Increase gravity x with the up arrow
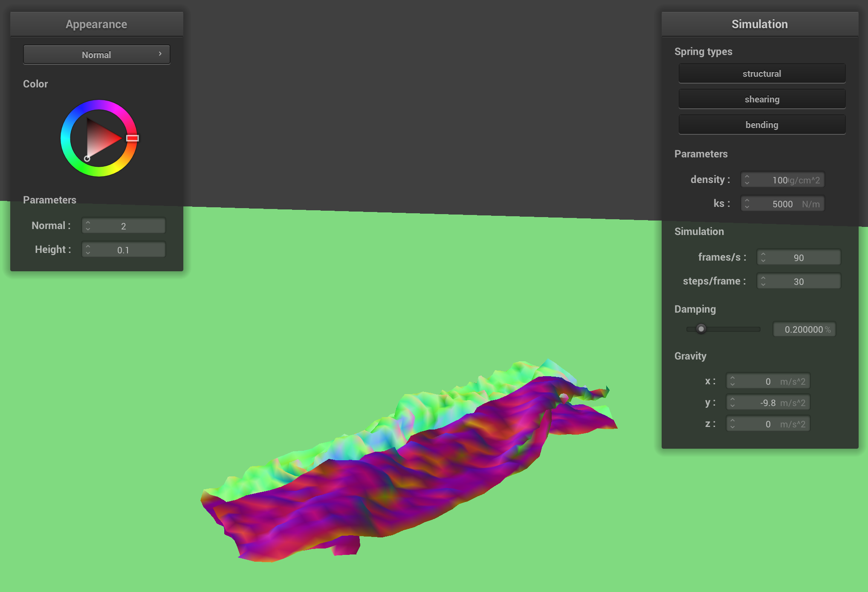 click(x=732, y=377)
